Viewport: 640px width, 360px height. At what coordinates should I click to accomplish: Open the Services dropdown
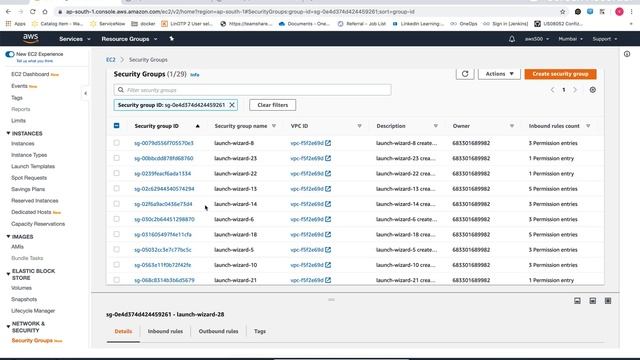coord(75,39)
